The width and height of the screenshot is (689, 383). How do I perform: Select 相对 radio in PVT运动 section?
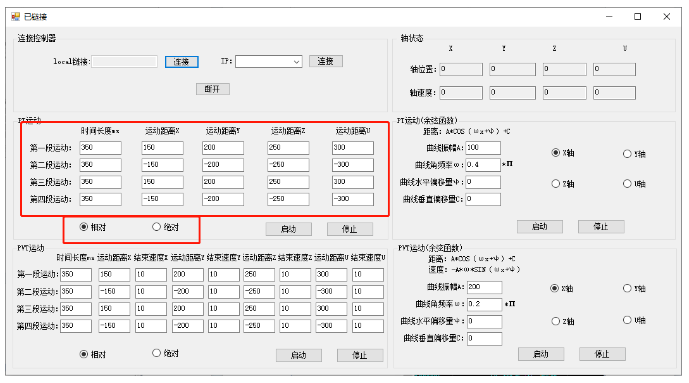[x=93, y=354]
